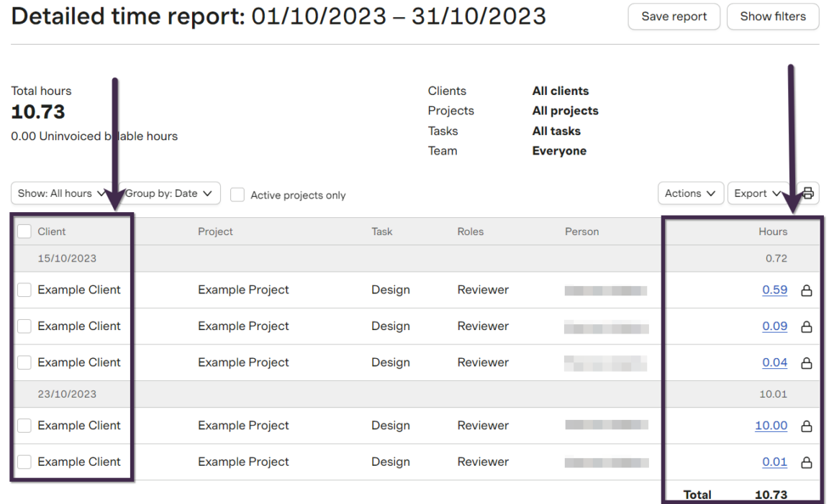Open the Show: All hours dropdown
This screenshot has height=504, width=829.
click(x=61, y=193)
